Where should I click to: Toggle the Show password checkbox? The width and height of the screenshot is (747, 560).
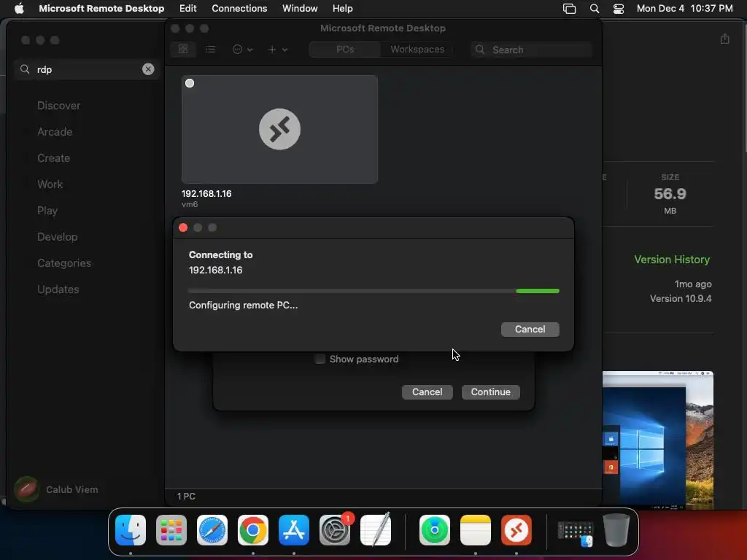(320, 359)
